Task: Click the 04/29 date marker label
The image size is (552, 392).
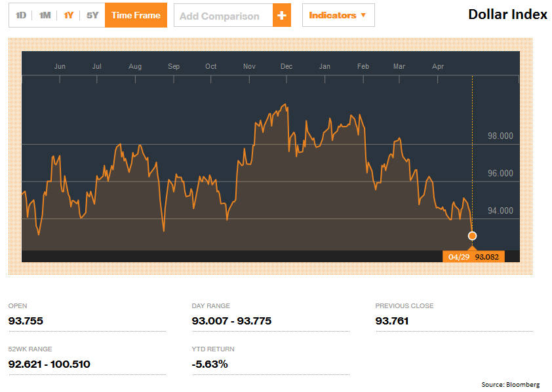Action: tap(458, 256)
